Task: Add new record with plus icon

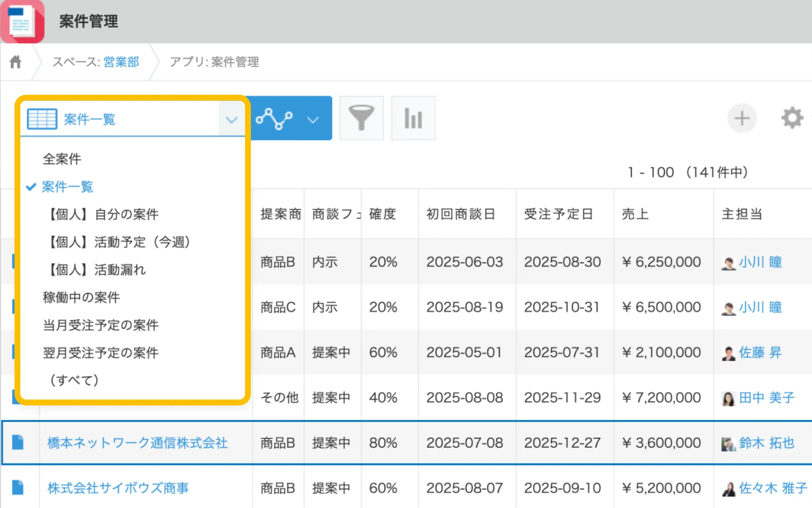Action: coord(742,118)
